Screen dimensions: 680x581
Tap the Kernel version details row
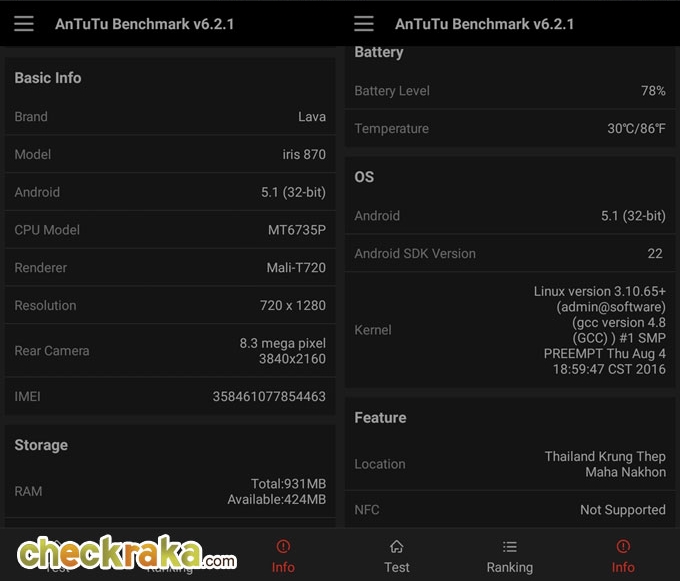click(510, 330)
